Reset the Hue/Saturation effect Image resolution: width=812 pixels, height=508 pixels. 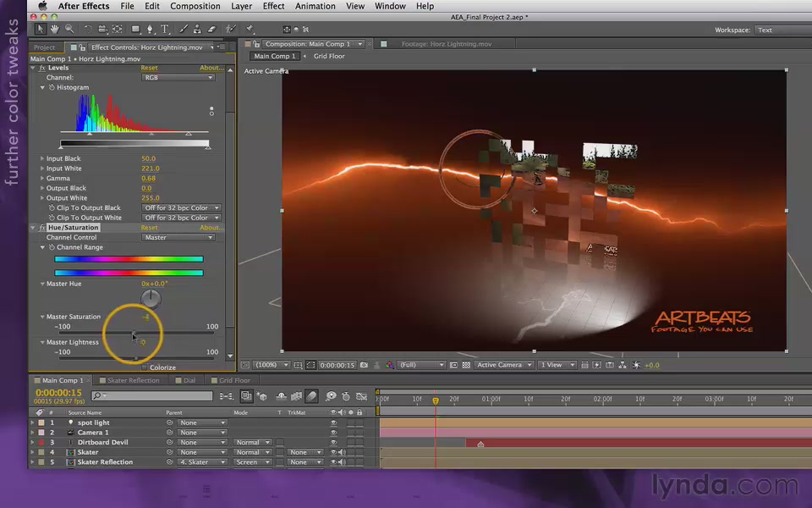tap(149, 228)
